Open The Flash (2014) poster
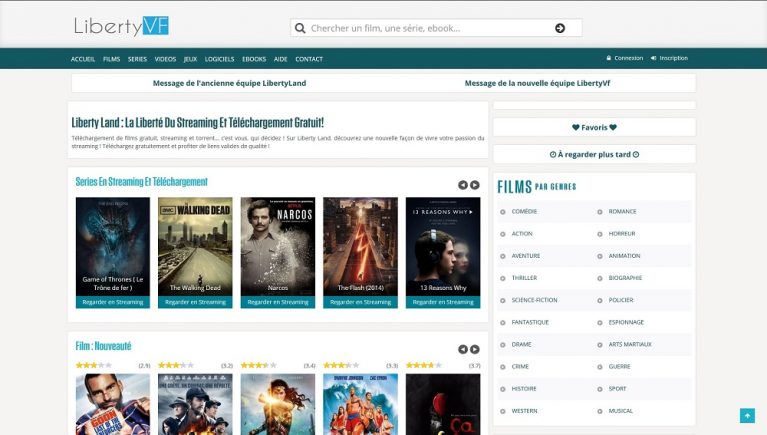 (361, 247)
